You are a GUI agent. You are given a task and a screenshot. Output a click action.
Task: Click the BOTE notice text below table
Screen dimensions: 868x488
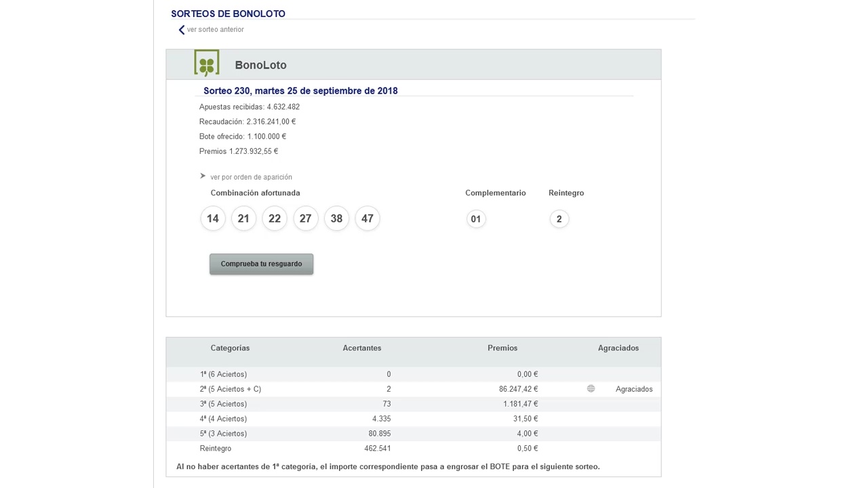pyautogui.click(x=388, y=466)
